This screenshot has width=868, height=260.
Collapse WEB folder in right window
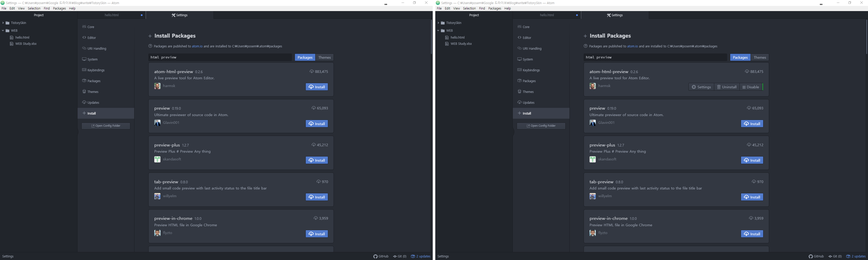[x=438, y=31]
